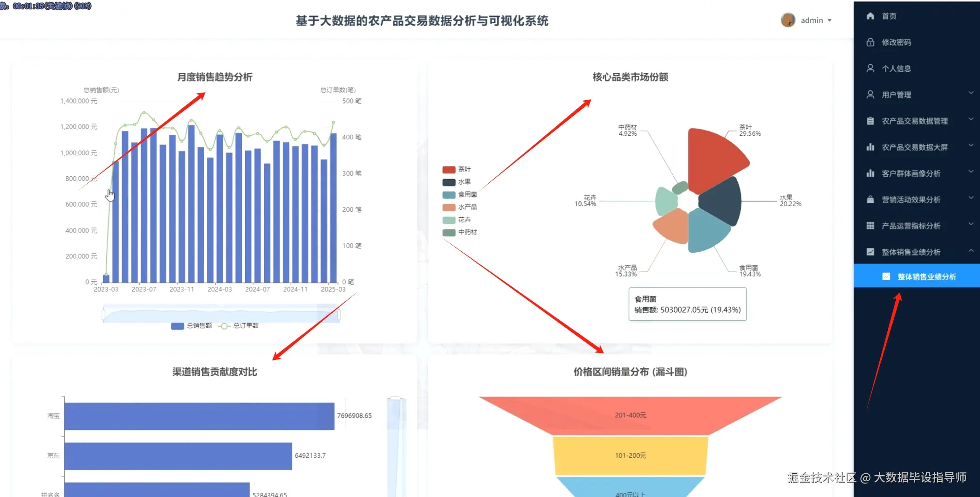Image resolution: width=980 pixels, height=497 pixels.
Task: Select the bar-chart icon for 农产品交易数据大屏
Action: point(870,147)
